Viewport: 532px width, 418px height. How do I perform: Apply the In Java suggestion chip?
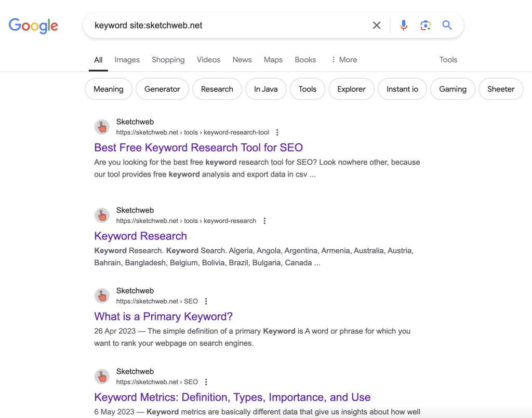265,89
